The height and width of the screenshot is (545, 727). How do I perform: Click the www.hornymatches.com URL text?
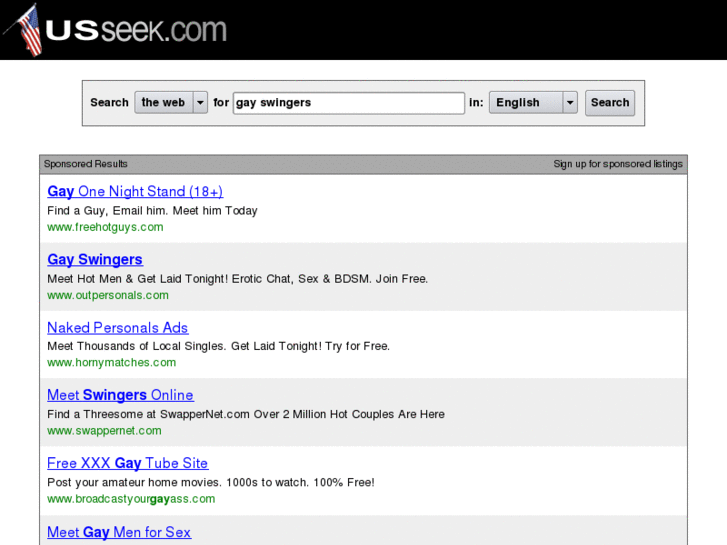[112, 363]
